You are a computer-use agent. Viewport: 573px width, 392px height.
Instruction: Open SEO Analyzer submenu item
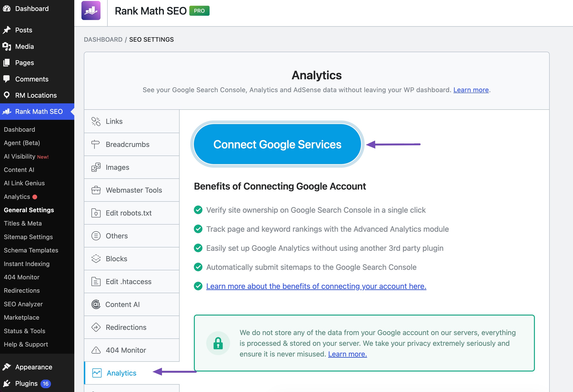[x=23, y=304]
